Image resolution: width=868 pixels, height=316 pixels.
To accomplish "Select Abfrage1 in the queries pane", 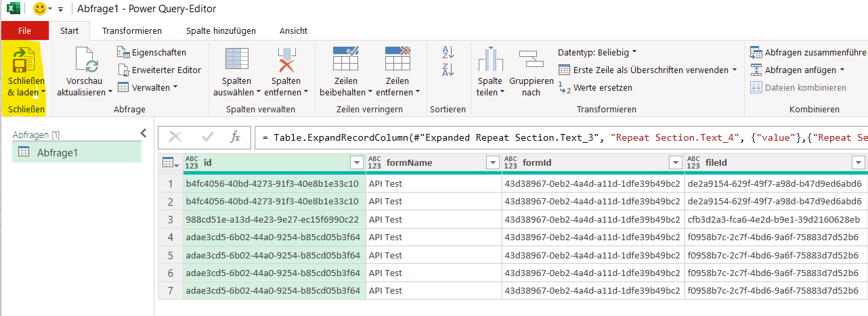I will pos(57,153).
